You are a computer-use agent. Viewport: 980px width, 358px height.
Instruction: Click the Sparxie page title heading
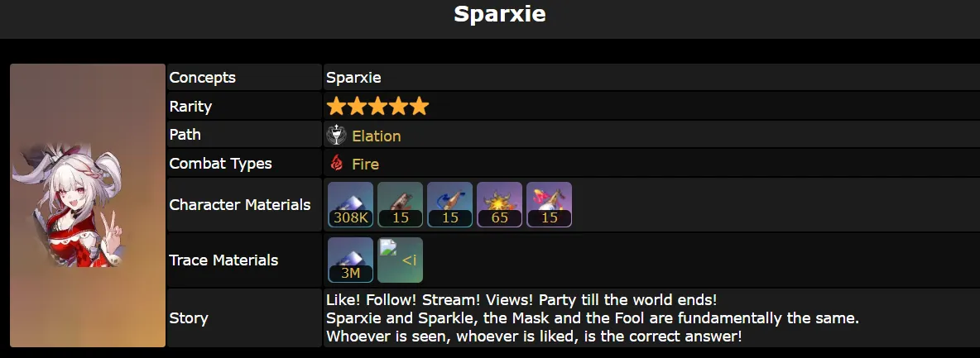pos(500,14)
